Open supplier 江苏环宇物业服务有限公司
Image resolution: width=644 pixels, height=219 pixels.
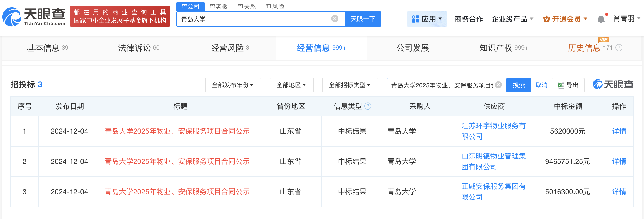[x=494, y=131]
